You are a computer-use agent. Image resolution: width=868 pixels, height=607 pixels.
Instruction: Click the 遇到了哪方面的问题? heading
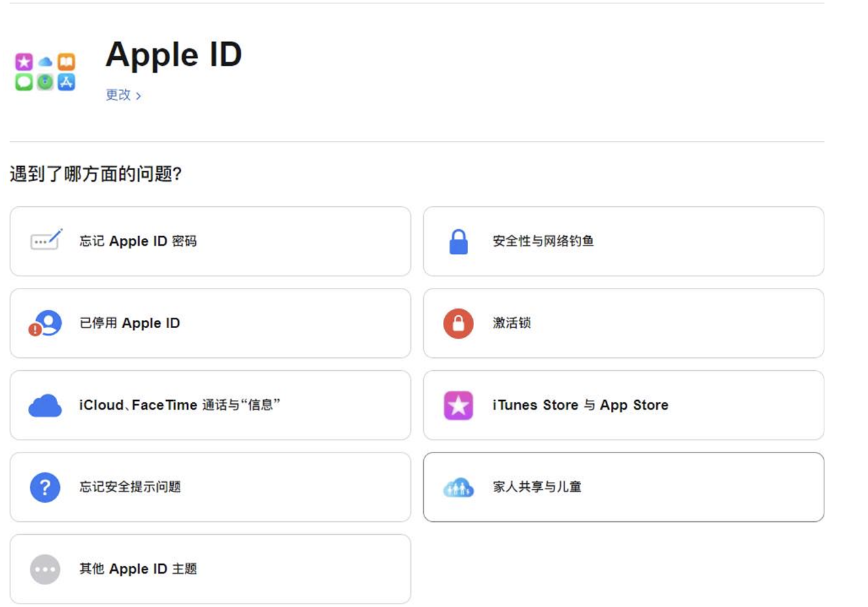[x=96, y=174]
